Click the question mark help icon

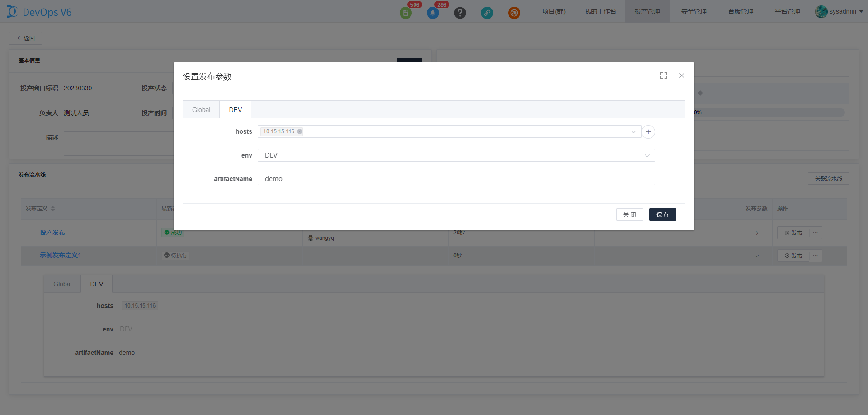tap(460, 13)
